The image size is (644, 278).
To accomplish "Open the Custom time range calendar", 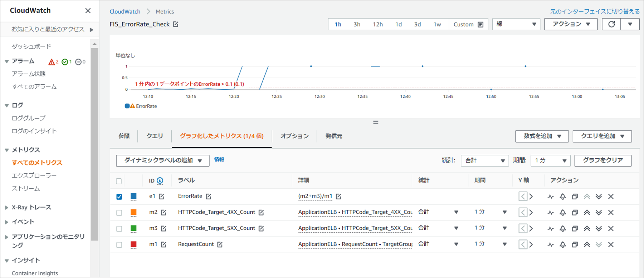I will [468, 24].
